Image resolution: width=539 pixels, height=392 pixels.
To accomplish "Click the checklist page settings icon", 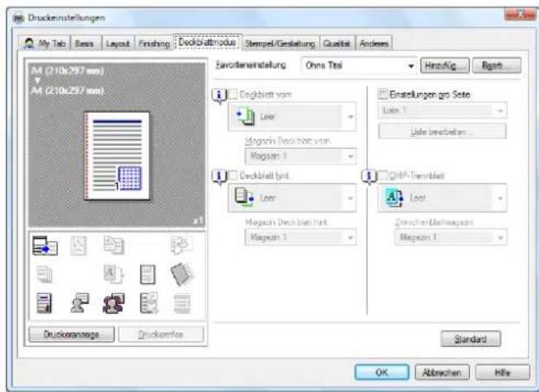I will [149, 303].
